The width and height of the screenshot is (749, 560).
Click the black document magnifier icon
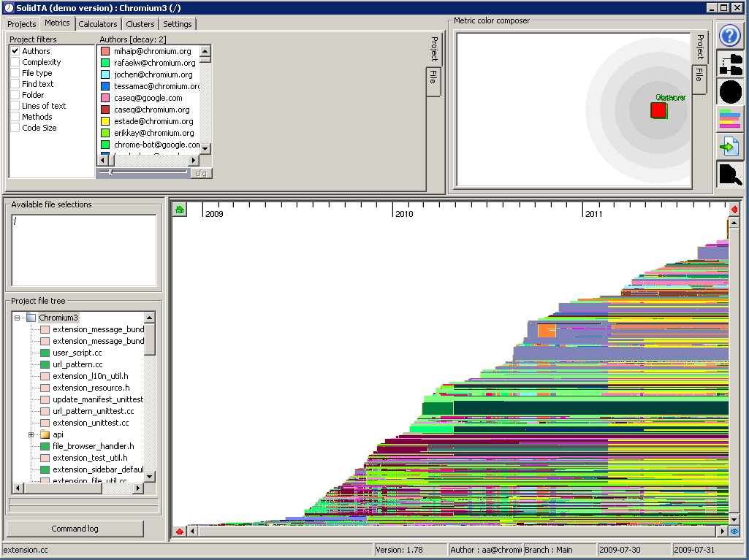730,174
